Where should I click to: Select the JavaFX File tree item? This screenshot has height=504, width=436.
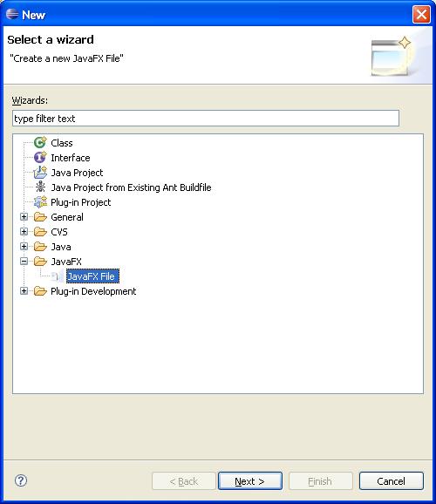[92, 276]
